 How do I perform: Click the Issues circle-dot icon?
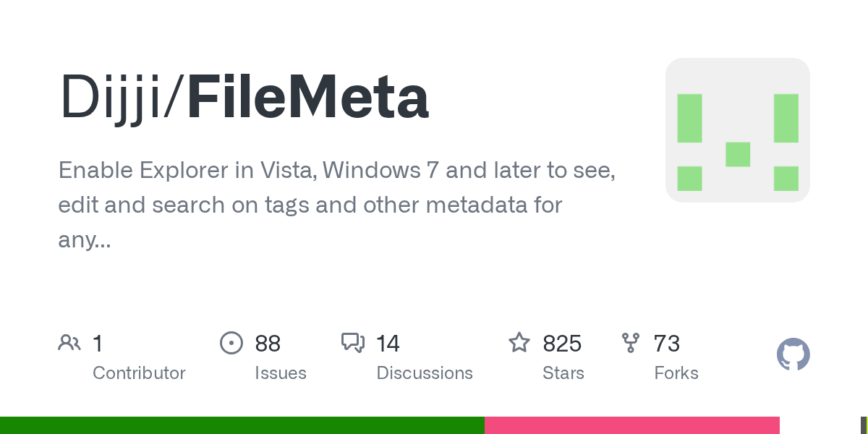pyautogui.click(x=231, y=343)
